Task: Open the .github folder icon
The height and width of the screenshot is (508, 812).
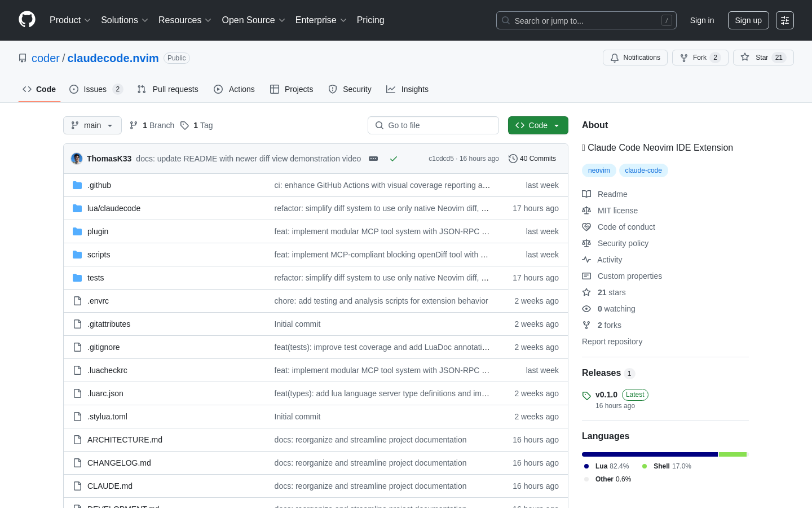Action: pos(77,185)
